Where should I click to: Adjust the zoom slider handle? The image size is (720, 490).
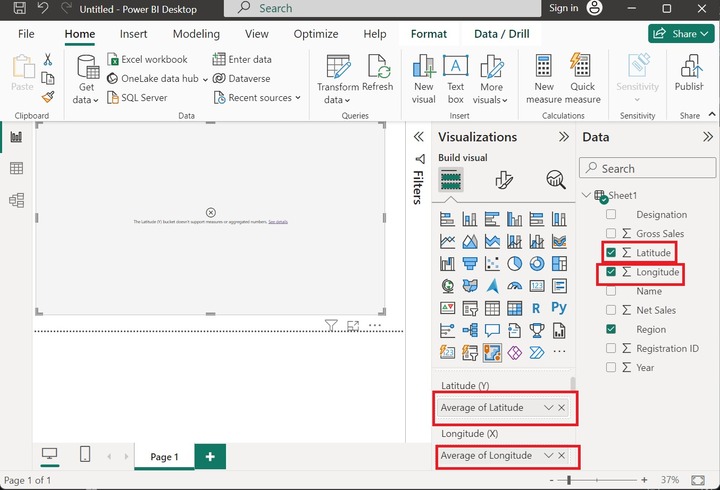569,480
